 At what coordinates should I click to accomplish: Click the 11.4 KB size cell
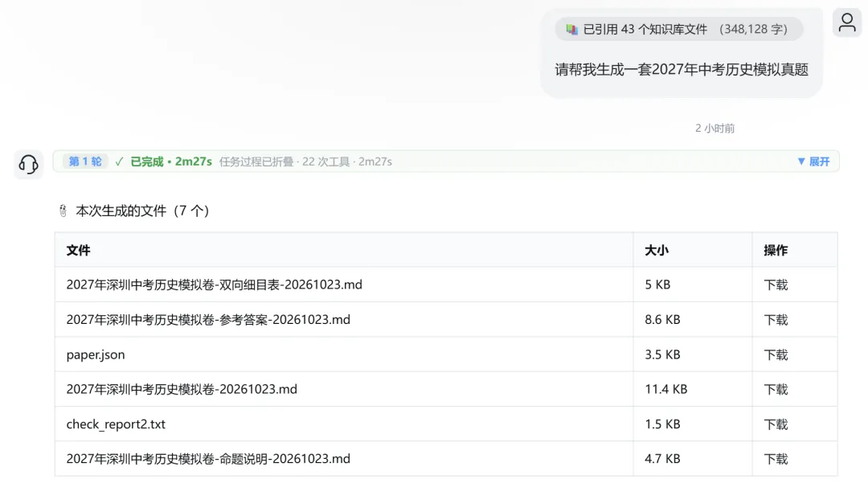pyautogui.click(x=666, y=390)
